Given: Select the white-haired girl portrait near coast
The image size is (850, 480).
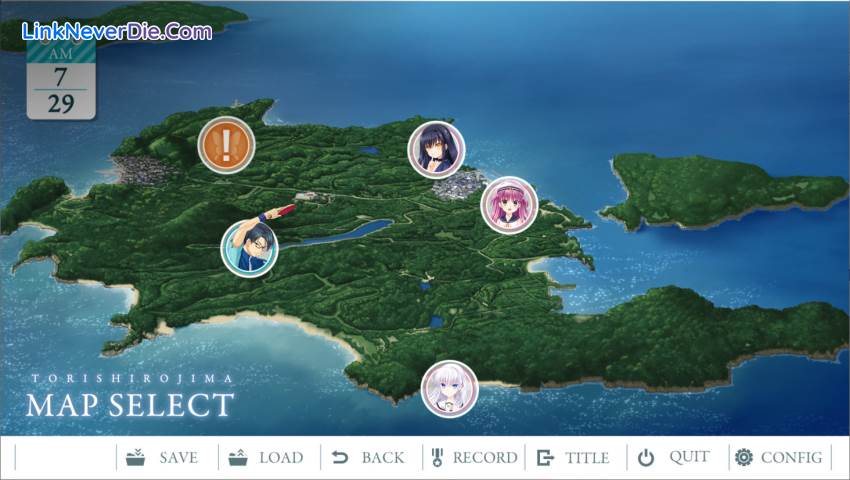Looking at the screenshot, I should [x=449, y=389].
